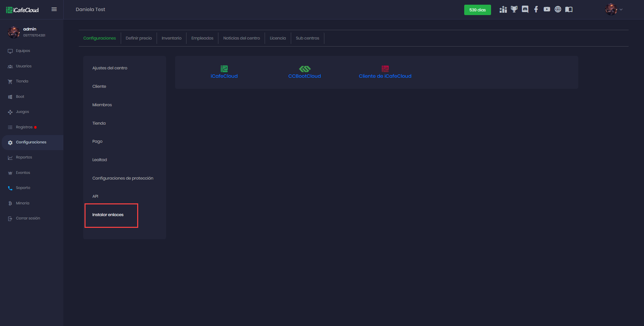
Task: Switch to the Licencia tab
Action: 278,38
